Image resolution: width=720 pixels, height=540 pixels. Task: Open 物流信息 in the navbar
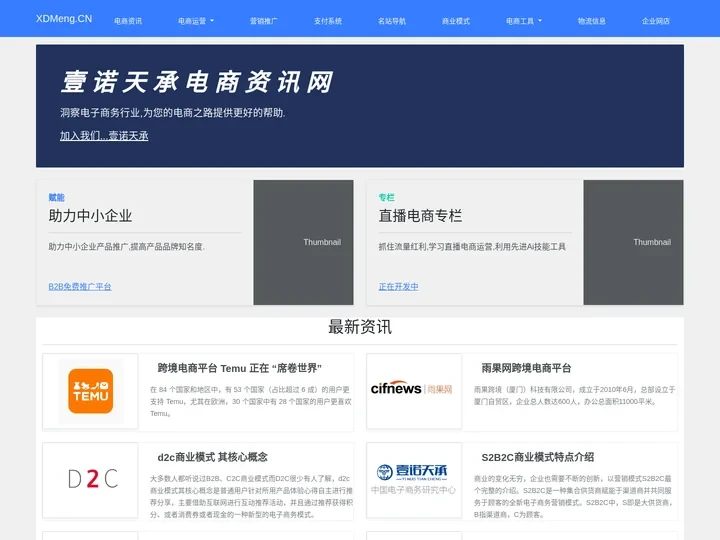pyautogui.click(x=591, y=21)
